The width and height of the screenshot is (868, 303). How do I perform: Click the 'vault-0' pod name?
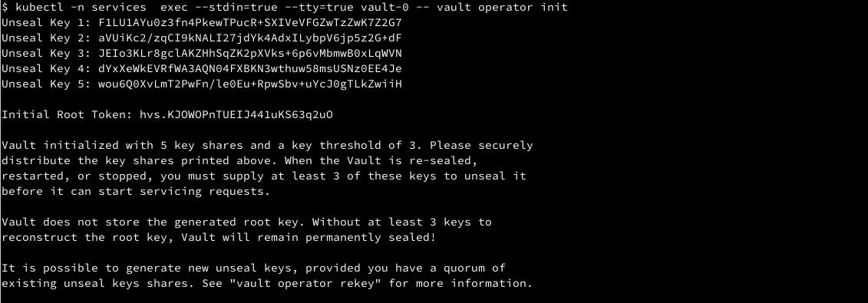386,8
